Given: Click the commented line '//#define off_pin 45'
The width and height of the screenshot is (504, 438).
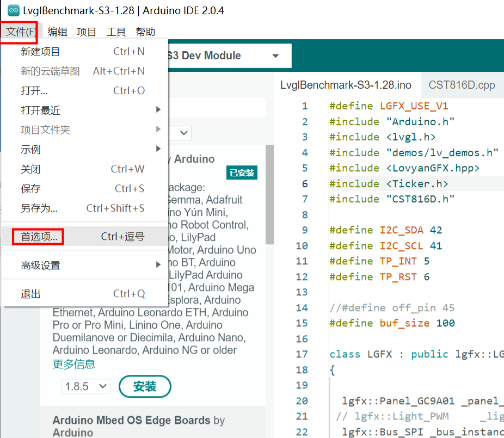Looking at the screenshot, I should tap(392, 308).
